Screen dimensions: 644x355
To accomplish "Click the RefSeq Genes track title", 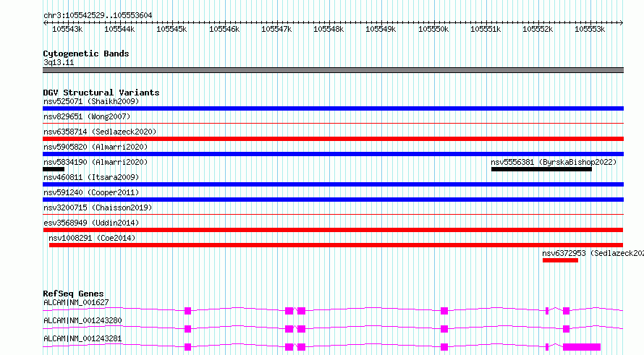I will click(73, 294).
